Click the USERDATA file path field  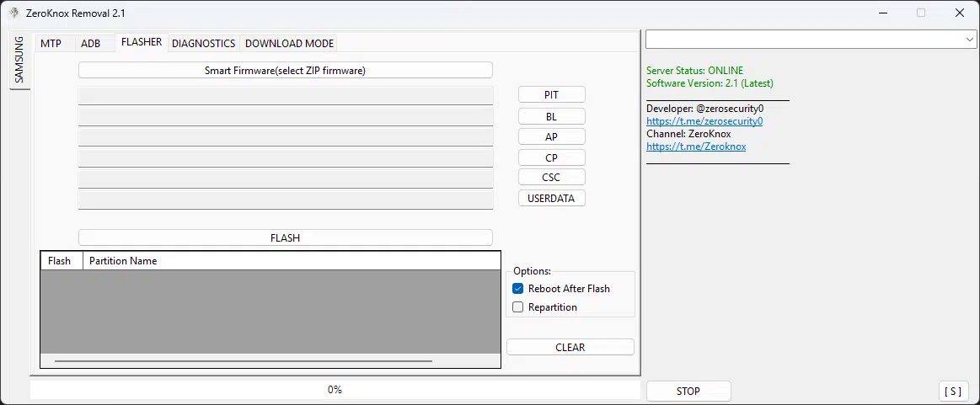coord(286,200)
